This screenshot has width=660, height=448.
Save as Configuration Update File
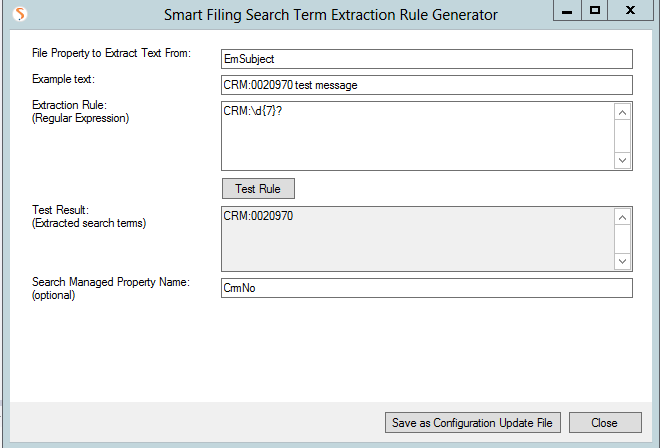(x=473, y=422)
